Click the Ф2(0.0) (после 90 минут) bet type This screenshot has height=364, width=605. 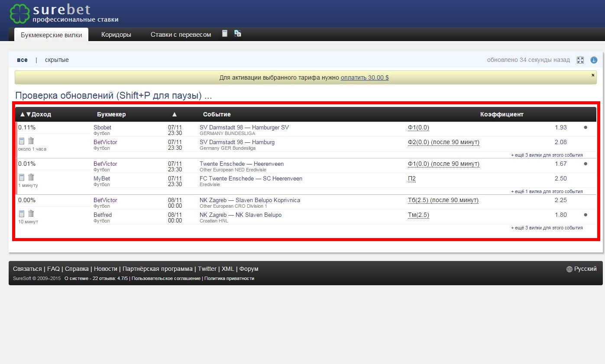443,142
